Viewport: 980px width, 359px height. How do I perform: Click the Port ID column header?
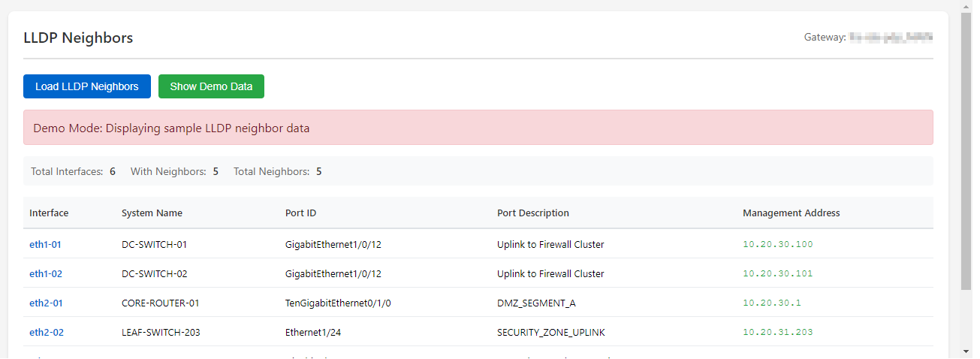click(300, 213)
